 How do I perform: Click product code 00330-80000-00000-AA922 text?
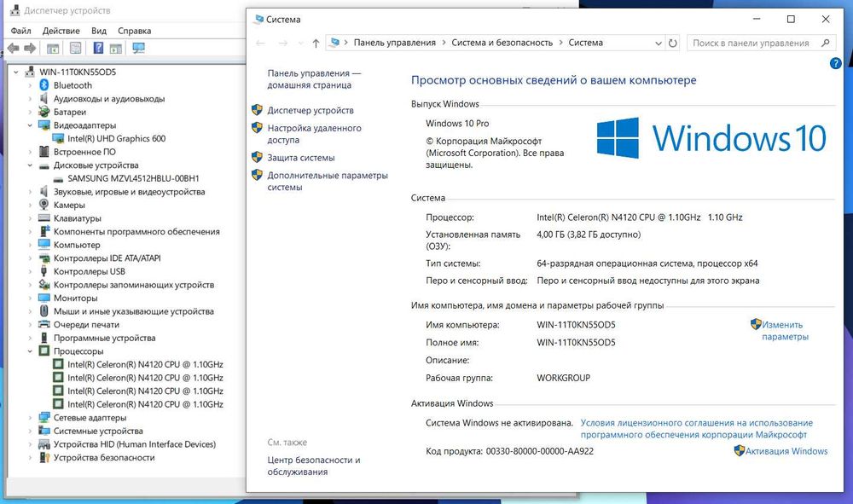[x=540, y=451]
